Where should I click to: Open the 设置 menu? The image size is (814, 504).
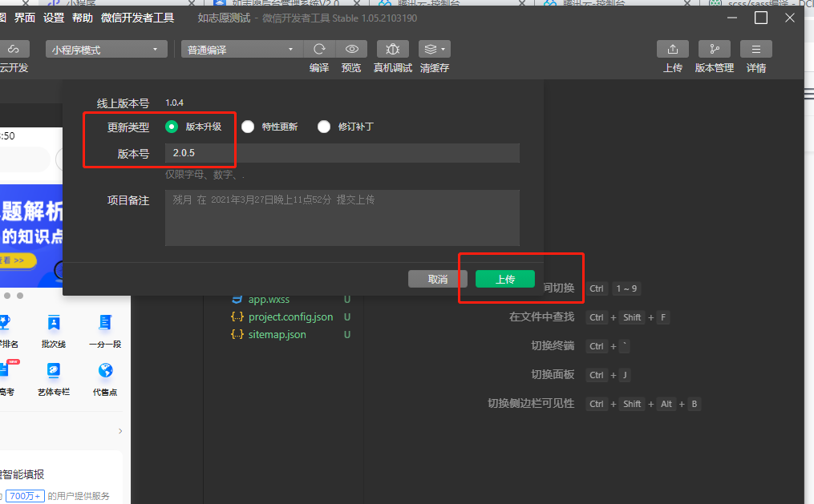[x=54, y=18]
